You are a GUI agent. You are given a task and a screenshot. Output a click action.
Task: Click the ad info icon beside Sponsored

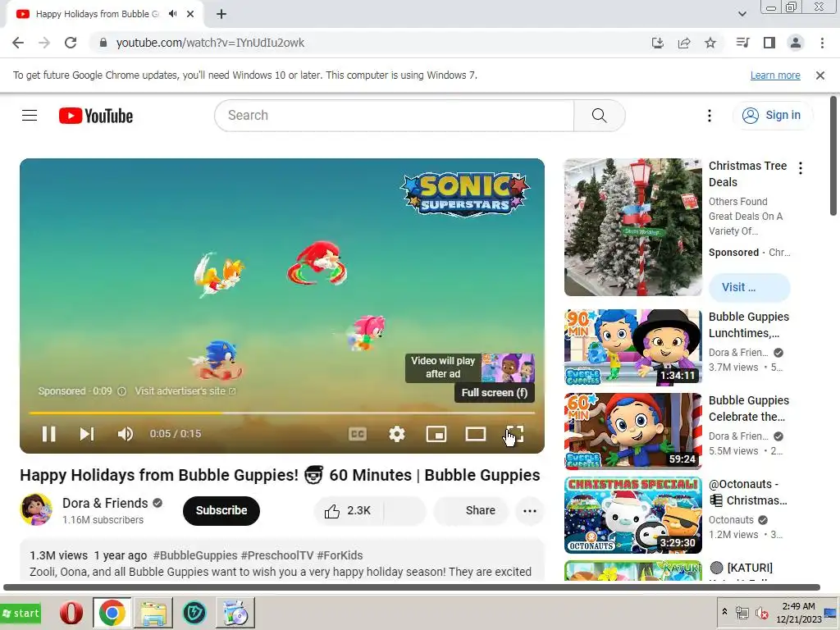click(x=121, y=391)
